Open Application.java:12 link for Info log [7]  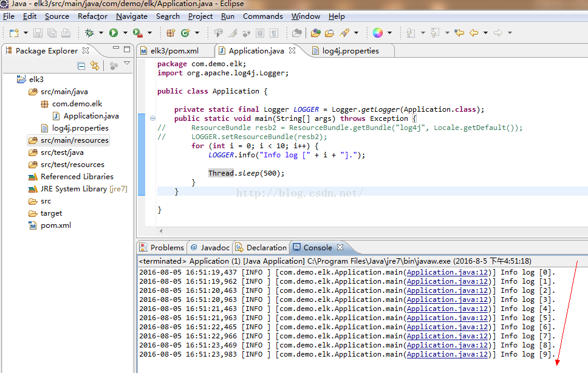(447, 337)
